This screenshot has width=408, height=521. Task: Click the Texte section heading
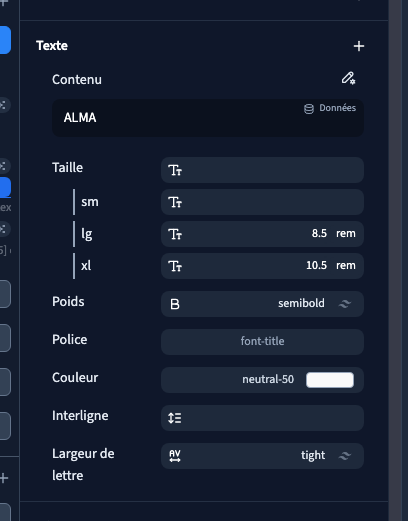tap(52, 46)
